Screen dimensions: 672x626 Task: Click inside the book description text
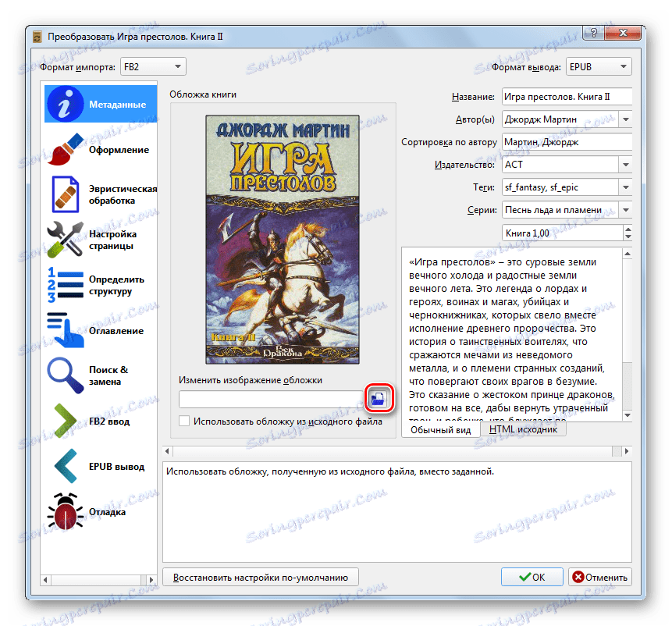pyautogui.click(x=512, y=334)
